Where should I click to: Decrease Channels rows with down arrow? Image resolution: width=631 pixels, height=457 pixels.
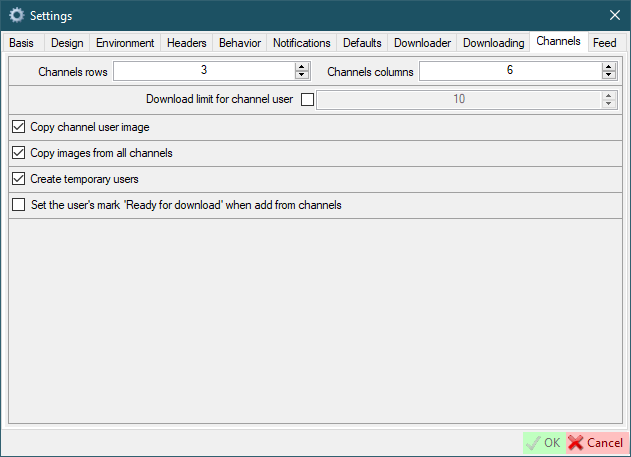coord(301,75)
